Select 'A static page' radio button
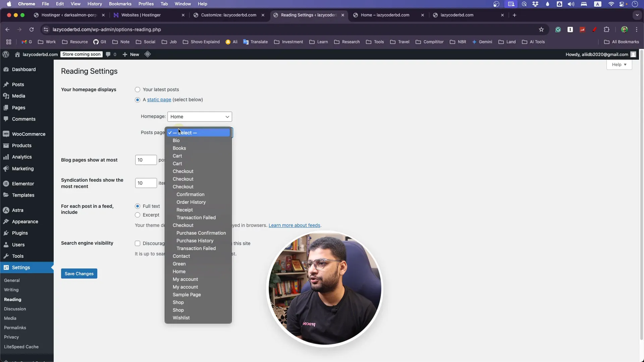This screenshot has height=362, width=644. click(x=137, y=100)
